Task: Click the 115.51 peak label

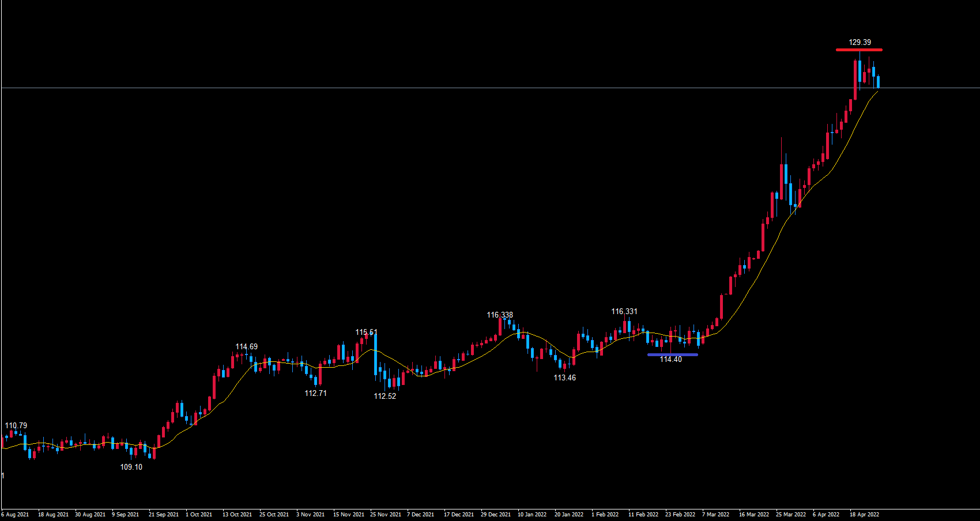Action: (x=366, y=332)
